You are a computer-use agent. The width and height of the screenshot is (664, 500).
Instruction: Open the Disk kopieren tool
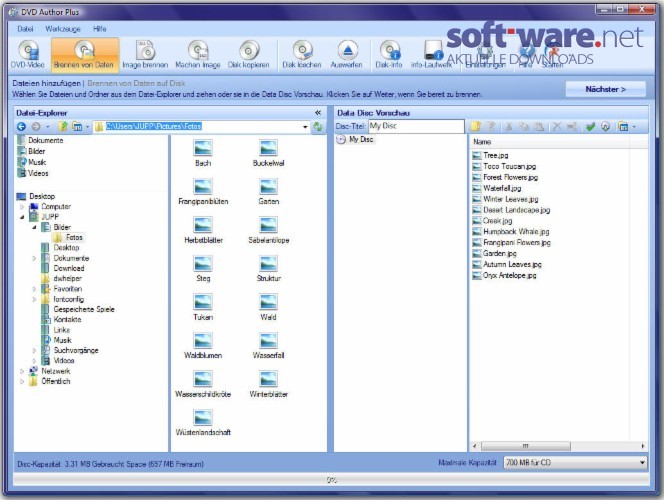(x=249, y=54)
